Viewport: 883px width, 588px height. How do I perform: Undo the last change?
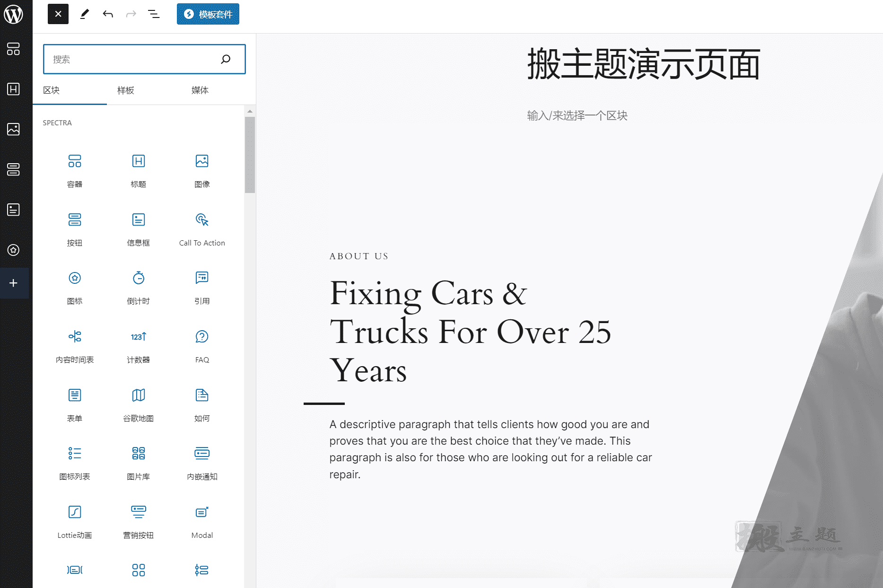point(108,14)
